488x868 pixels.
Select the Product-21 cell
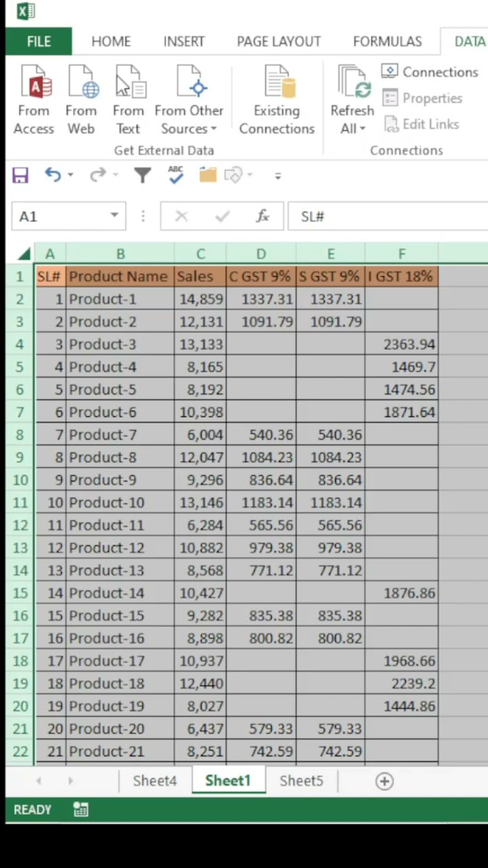[x=120, y=751]
